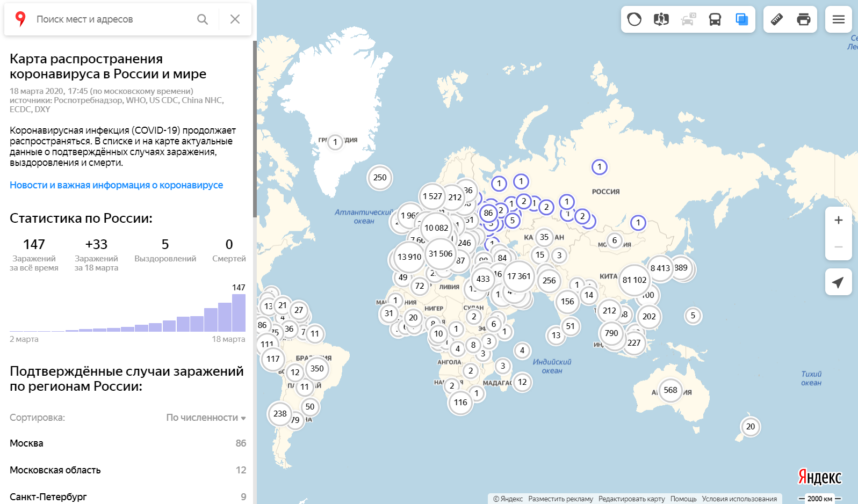Viewport: 858px width, 504px height.
Task: Click the 227 Philippines area marker
Action: [x=634, y=342]
